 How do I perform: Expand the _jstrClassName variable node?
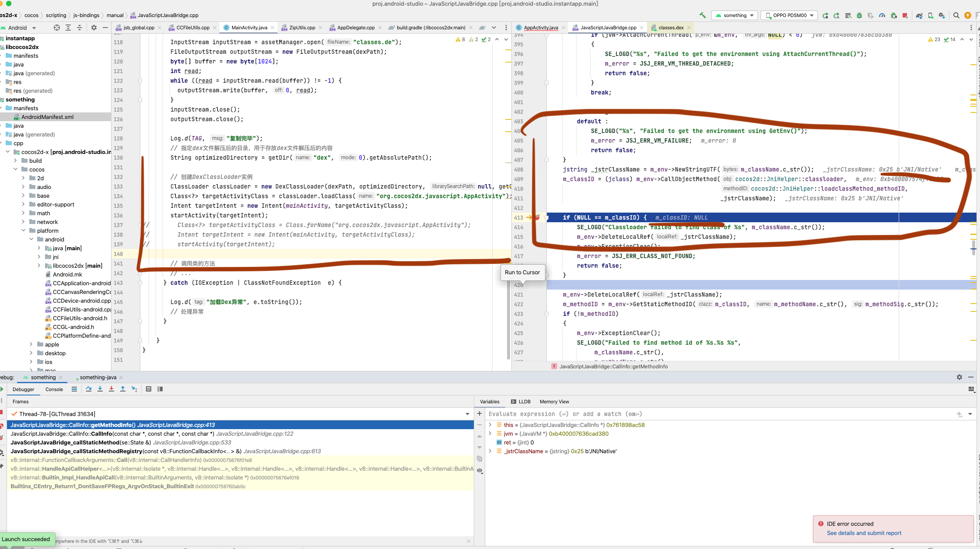[x=490, y=451]
